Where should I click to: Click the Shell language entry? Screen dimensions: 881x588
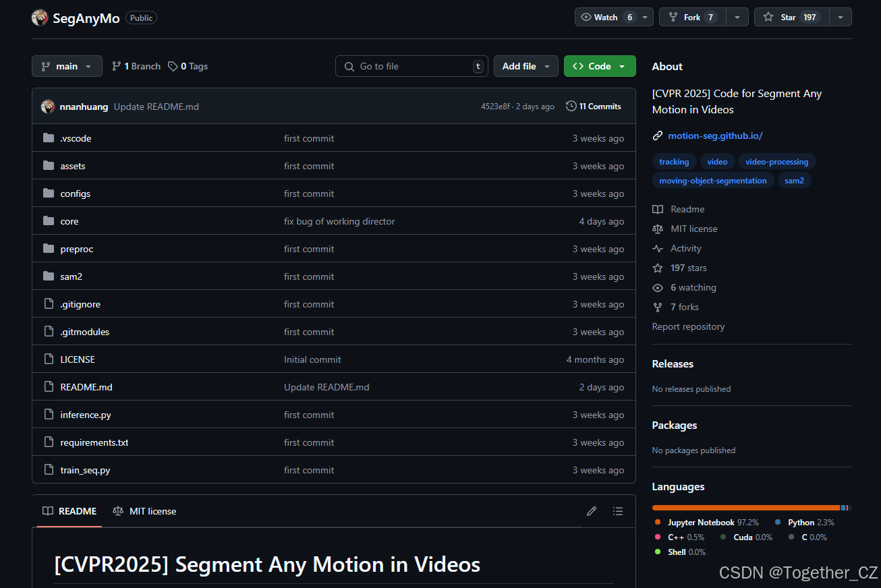pos(680,552)
